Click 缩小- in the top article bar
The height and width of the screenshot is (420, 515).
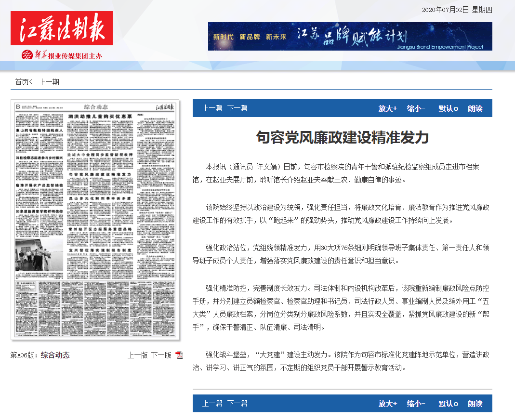[416, 108]
